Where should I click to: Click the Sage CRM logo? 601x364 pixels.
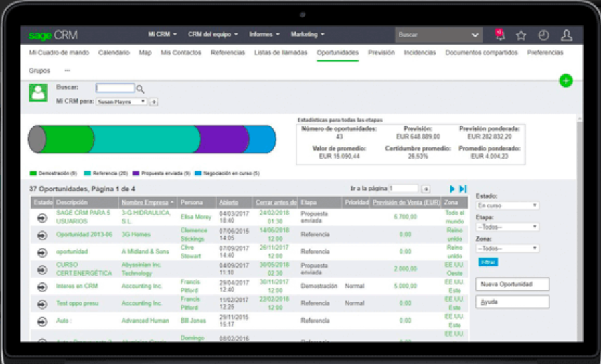(x=53, y=35)
